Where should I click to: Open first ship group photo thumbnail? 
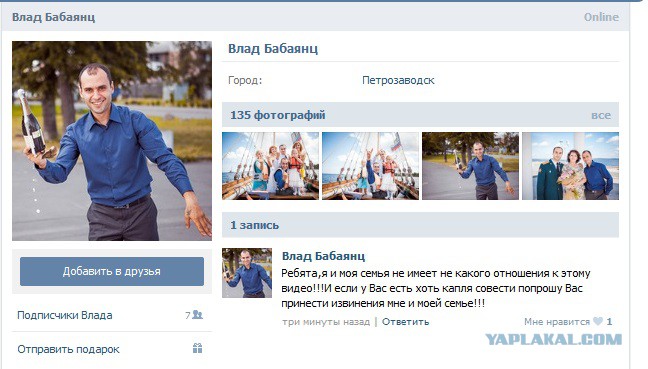click(270, 166)
